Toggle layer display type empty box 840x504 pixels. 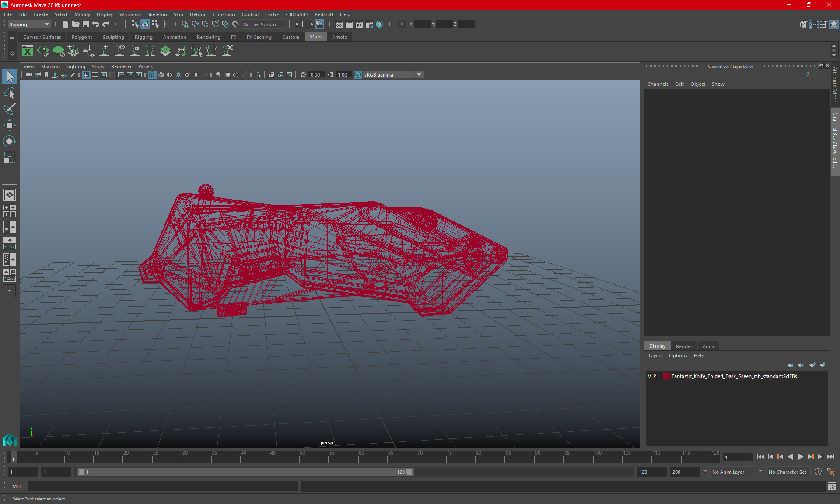pos(660,376)
